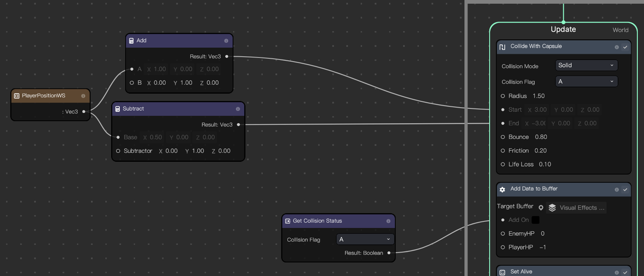Click the Bounce value 0.80
The height and width of the screenshot is (276, 644).
(541, 137)
